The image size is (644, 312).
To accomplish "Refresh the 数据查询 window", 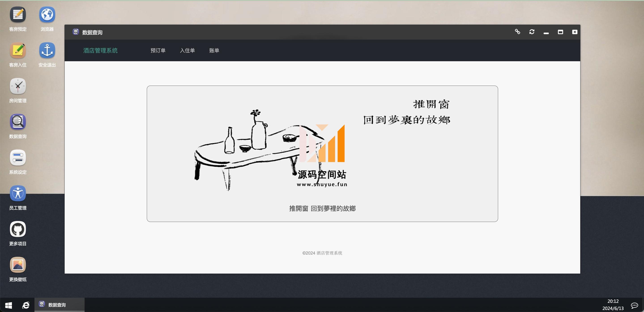I will click(532, 32).
